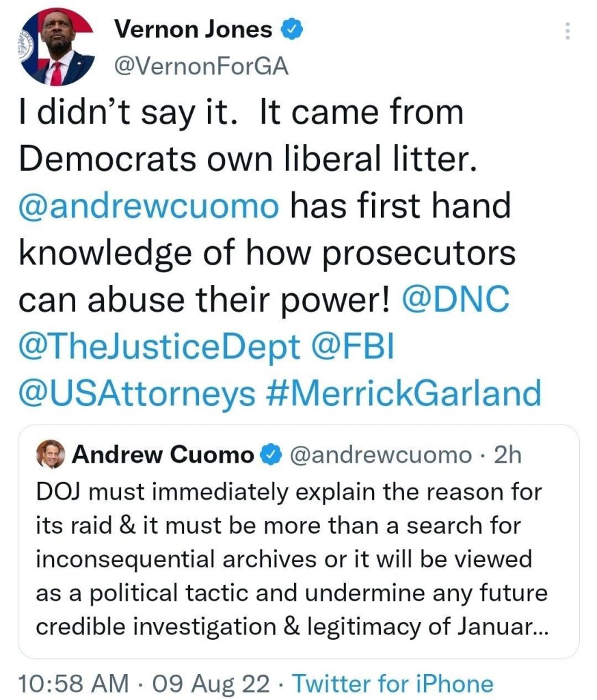Select Andrew Cuomo's name in quoted tweet
The height and width of the screenshot is (700, 597).
[162, 455]
